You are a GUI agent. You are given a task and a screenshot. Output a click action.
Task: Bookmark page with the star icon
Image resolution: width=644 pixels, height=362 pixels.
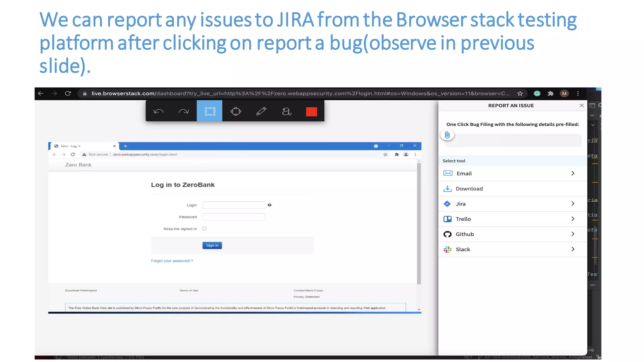click(520, 93)
